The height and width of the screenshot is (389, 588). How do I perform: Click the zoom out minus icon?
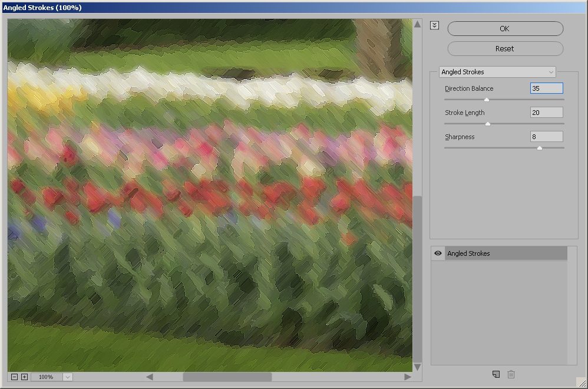14,377
